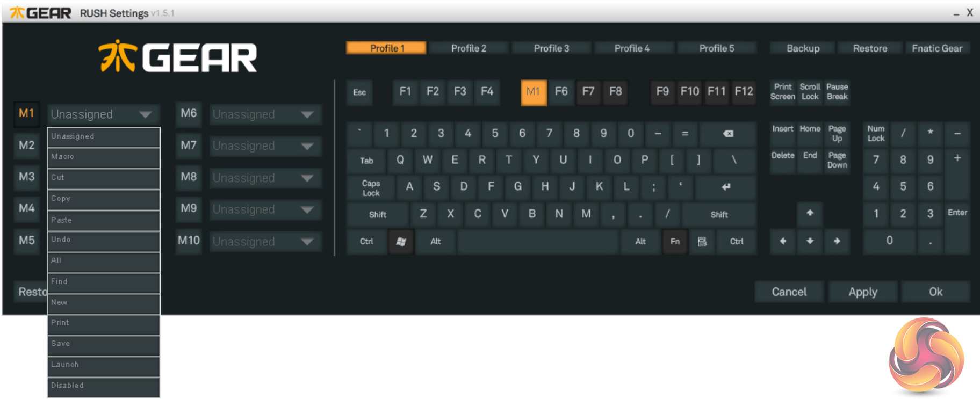This screenshot has height=399, width=980.
Task: Select the Fn key
Action: point(675,242)
